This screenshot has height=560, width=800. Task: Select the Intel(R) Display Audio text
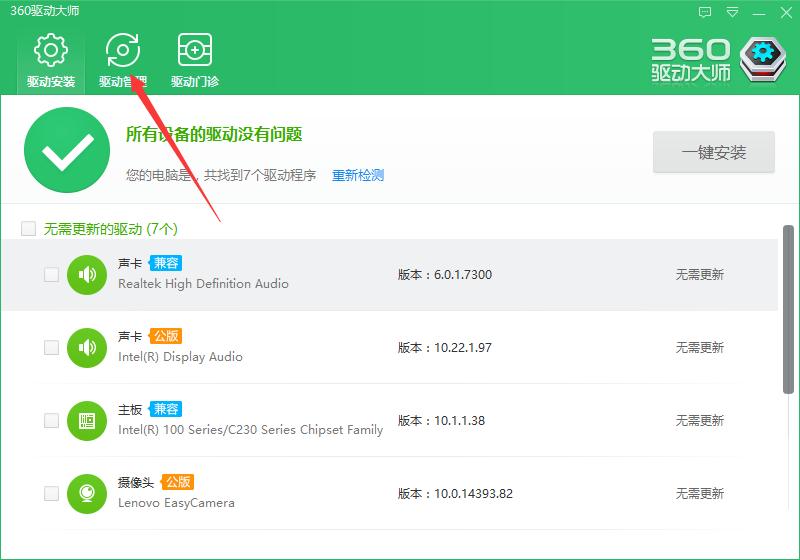pyautogui.click(x=180, y=357)
